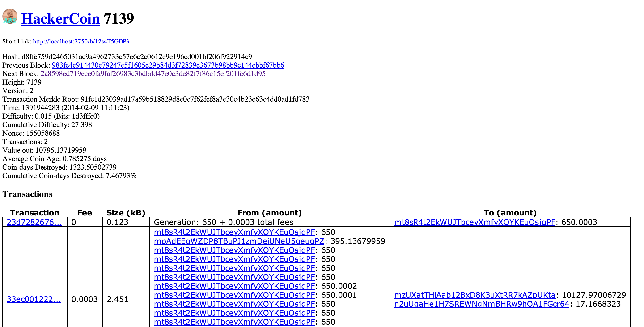Open generation recipient address mt8sR4t2Ek...

(x=474, y=222)
